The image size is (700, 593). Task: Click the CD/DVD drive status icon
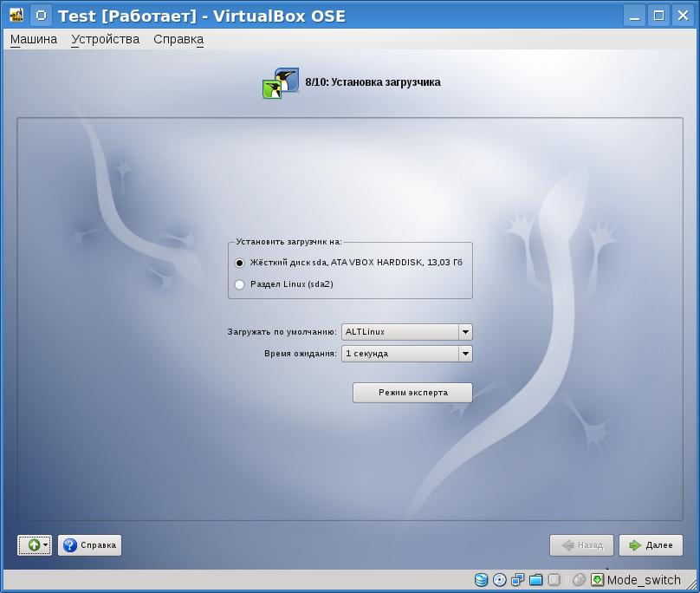point(500,580)
